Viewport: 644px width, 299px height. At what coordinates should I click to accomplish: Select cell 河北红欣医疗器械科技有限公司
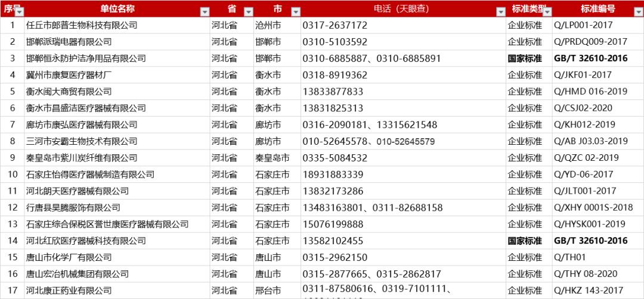pos(117,241)
